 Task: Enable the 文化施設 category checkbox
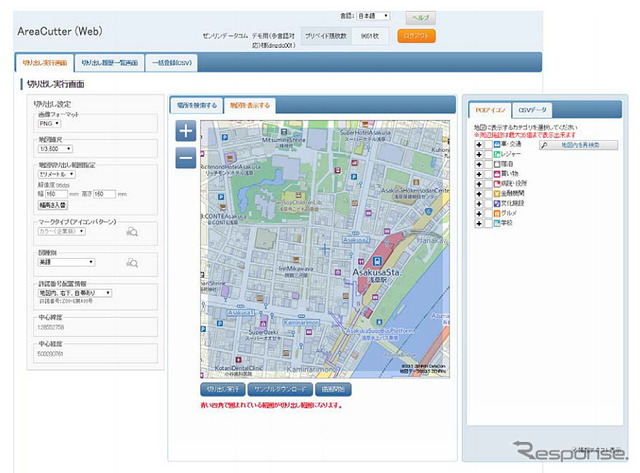pos(488,204)
